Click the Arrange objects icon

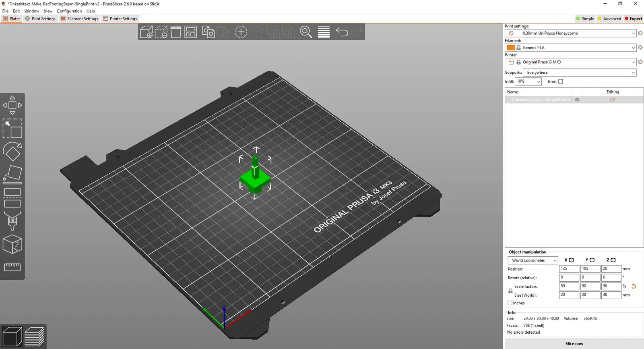click(x=190, y=32)
